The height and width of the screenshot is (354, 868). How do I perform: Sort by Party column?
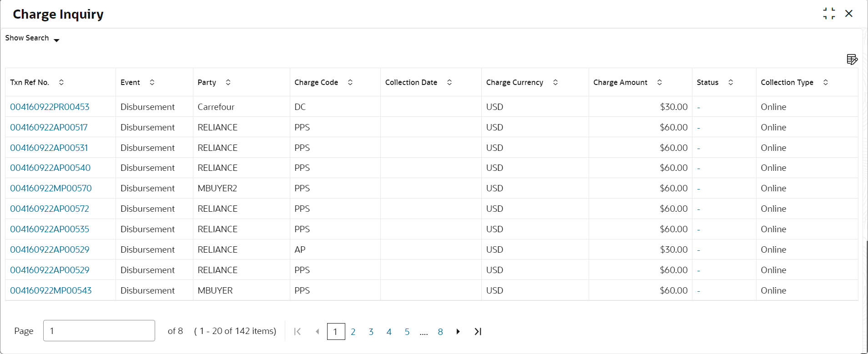point(228,82)
